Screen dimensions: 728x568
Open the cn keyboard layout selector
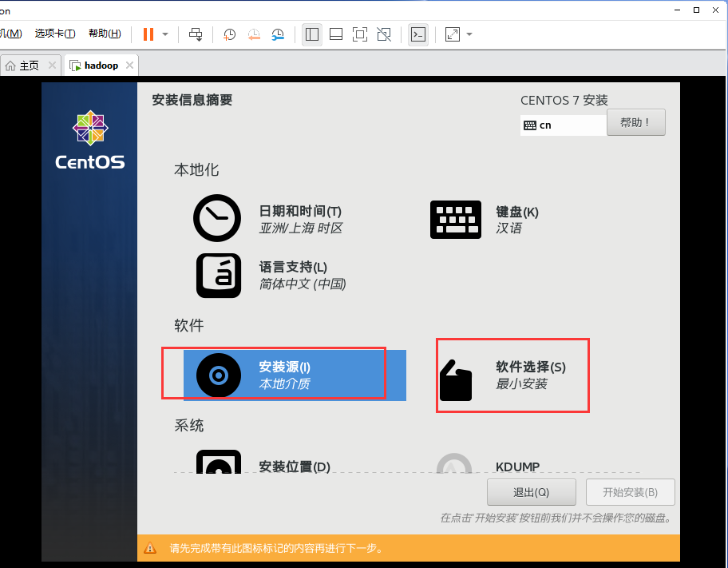[563, 125]
